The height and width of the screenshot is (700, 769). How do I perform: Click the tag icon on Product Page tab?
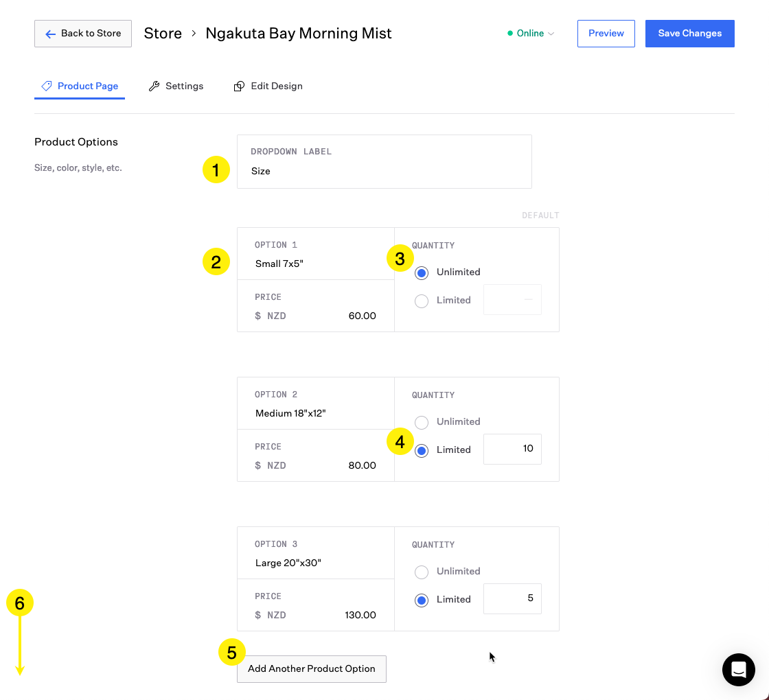(47, 86)
